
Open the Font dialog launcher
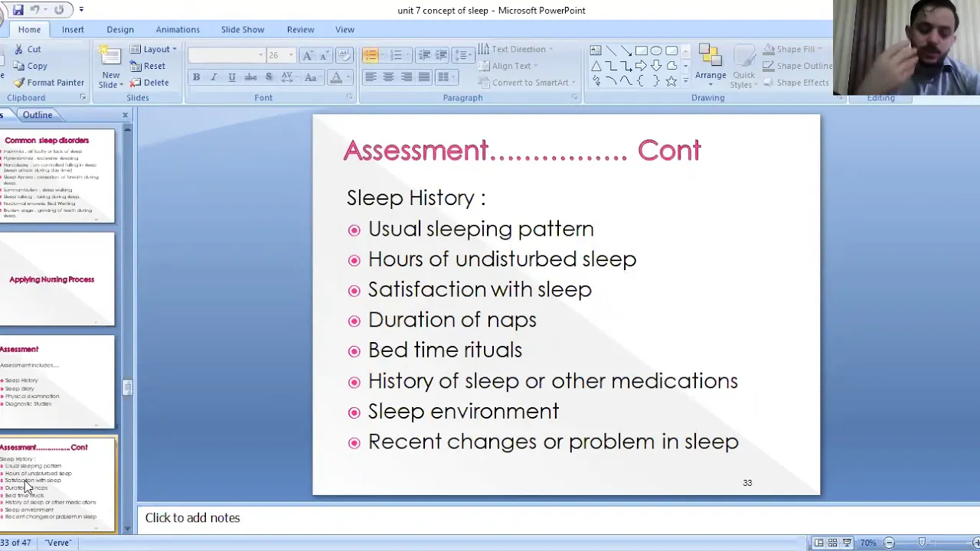[349, 98]
